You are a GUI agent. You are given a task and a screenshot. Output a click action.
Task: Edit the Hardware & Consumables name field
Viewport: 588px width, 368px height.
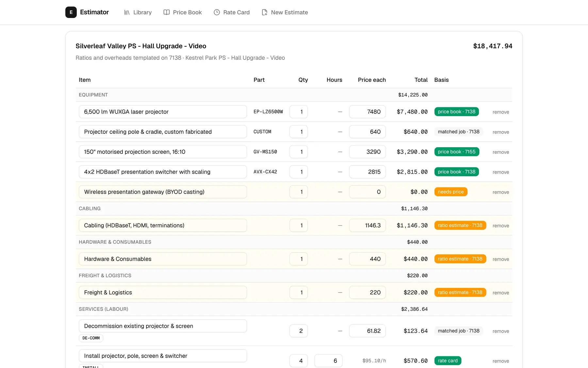tap(163, 259)
